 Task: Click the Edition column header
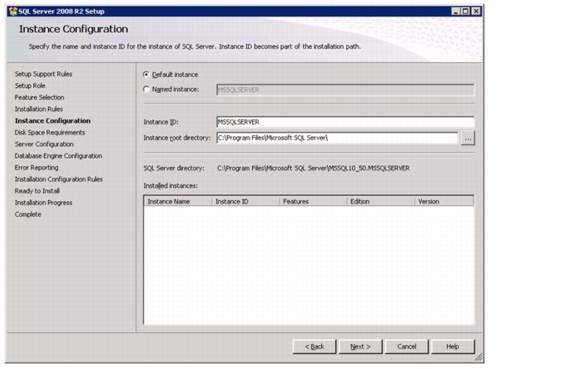pos(381,201)
